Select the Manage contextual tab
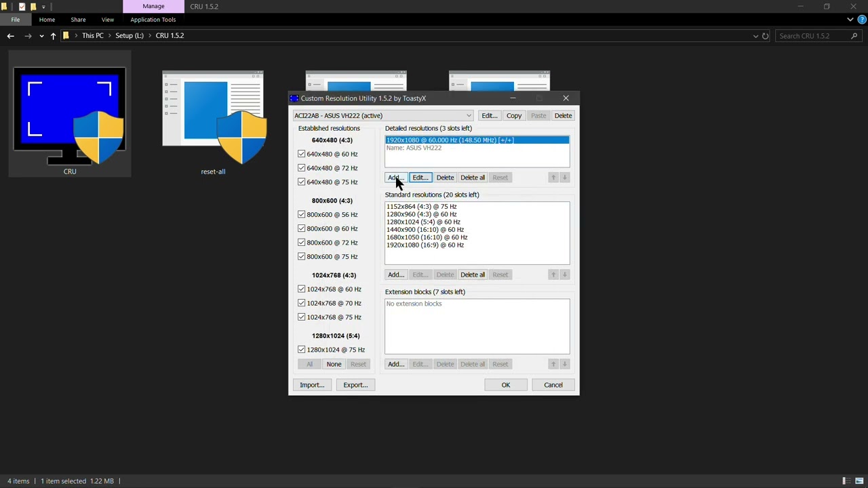The image size is (868, 488). (153, 7)
